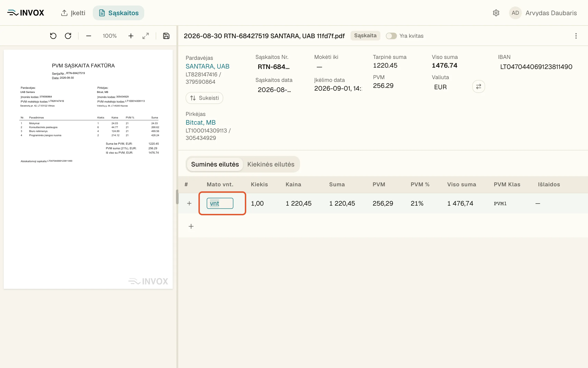Select the Suminės eilutės tab
Viewport: 588px width, 368px height.
coord(215,164)
